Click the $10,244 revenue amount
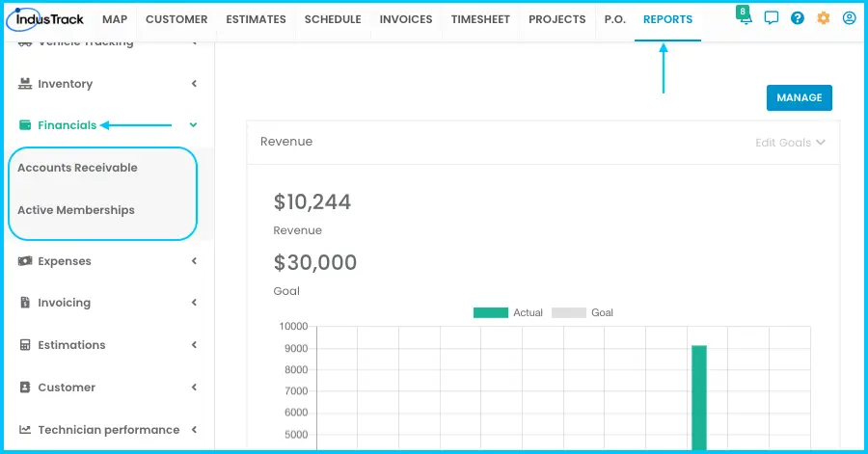Viewport: 868px width, 454px height. 312,201
